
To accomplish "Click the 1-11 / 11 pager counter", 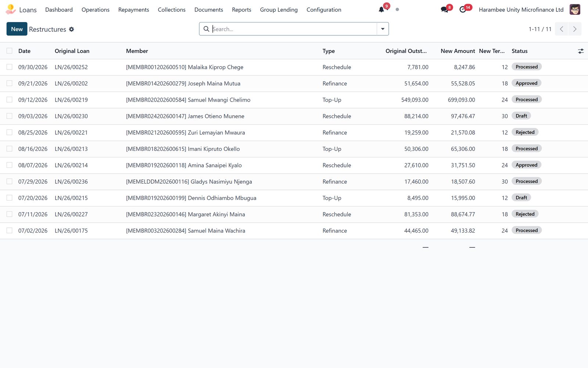I will (x=540, y=29).
